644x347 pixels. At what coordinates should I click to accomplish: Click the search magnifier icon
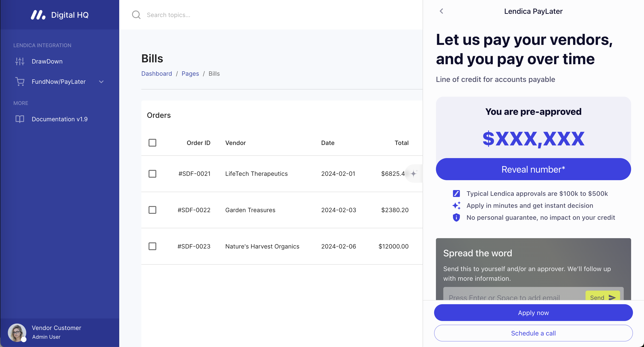136,15
